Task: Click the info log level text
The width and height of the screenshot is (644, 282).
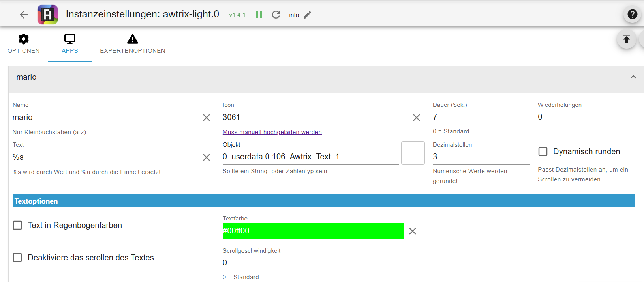Action: pyautogui.click(x=294, y=15)
